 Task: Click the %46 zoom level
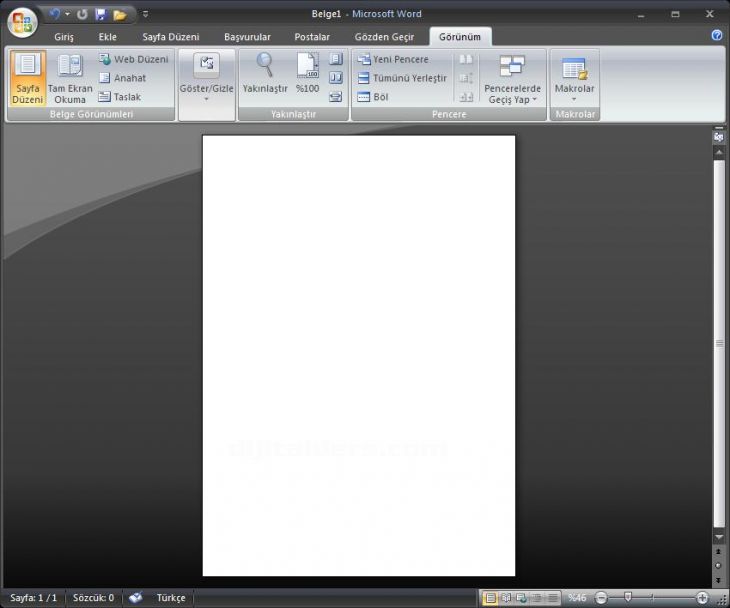[x=577, y=598]
